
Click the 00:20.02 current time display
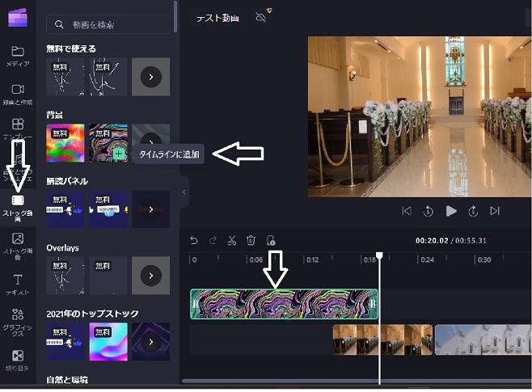pos(432,241)
